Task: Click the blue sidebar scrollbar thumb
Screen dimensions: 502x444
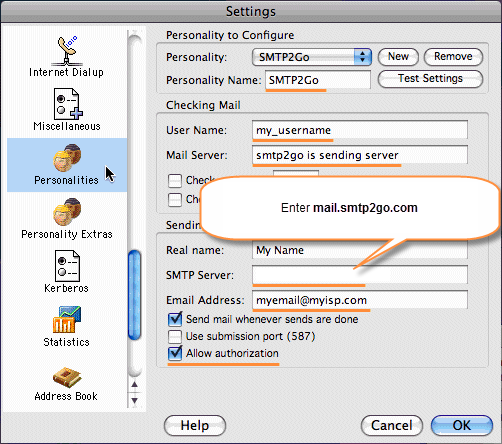Action: tap(135, 295)
